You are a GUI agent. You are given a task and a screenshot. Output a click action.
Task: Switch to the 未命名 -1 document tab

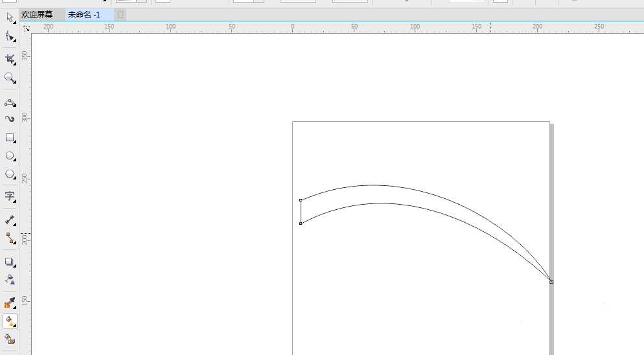[84, 14]
